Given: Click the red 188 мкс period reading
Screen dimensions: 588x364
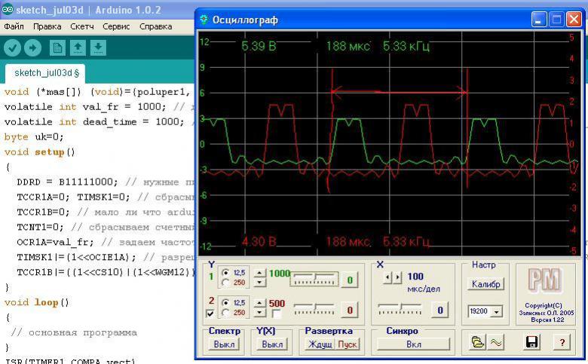Looking at the screenshot, I should tap(348, 241).
